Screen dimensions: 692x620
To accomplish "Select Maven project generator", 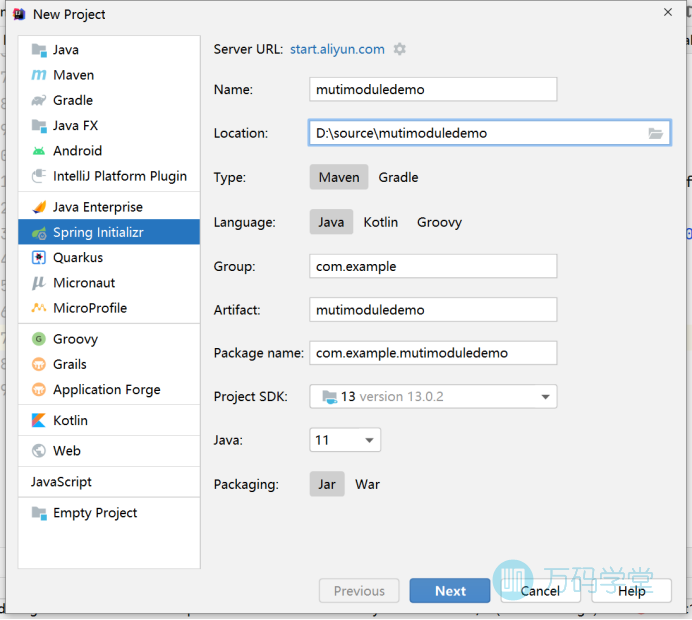I will [109, 75].
